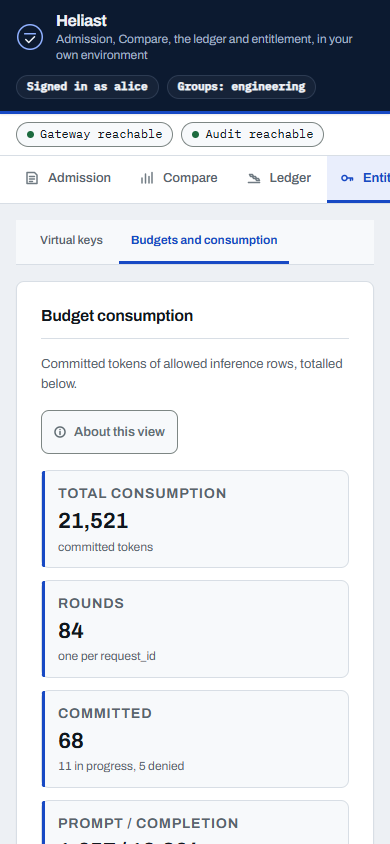Image resolution: width=390 pixels, height=844 pixels.
Task: Click the Audit reachable status pill
Action: 252,135
